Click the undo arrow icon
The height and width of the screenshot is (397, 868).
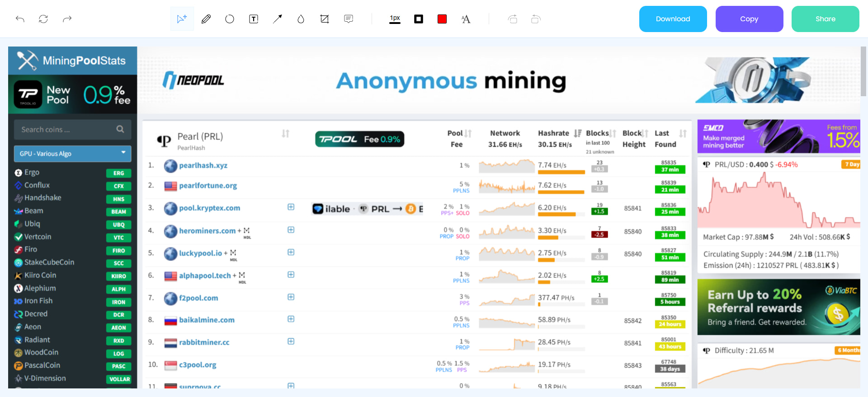(20, 19)
